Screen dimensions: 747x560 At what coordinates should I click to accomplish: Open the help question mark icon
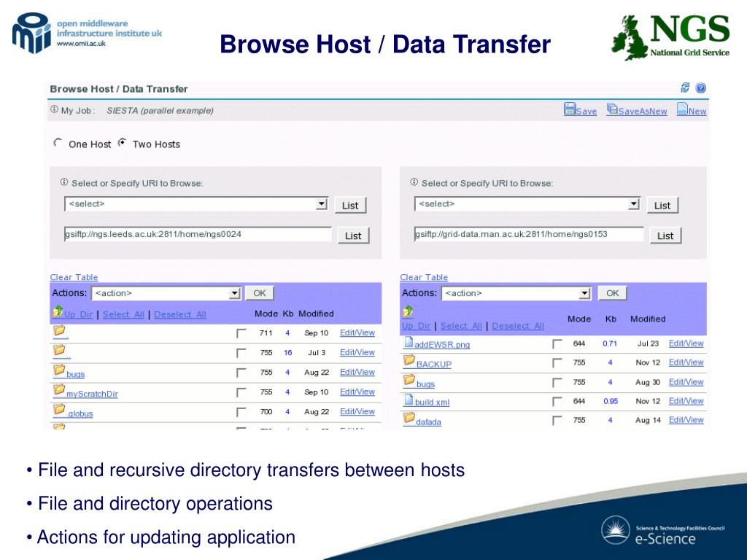click(x=701, y=88)
